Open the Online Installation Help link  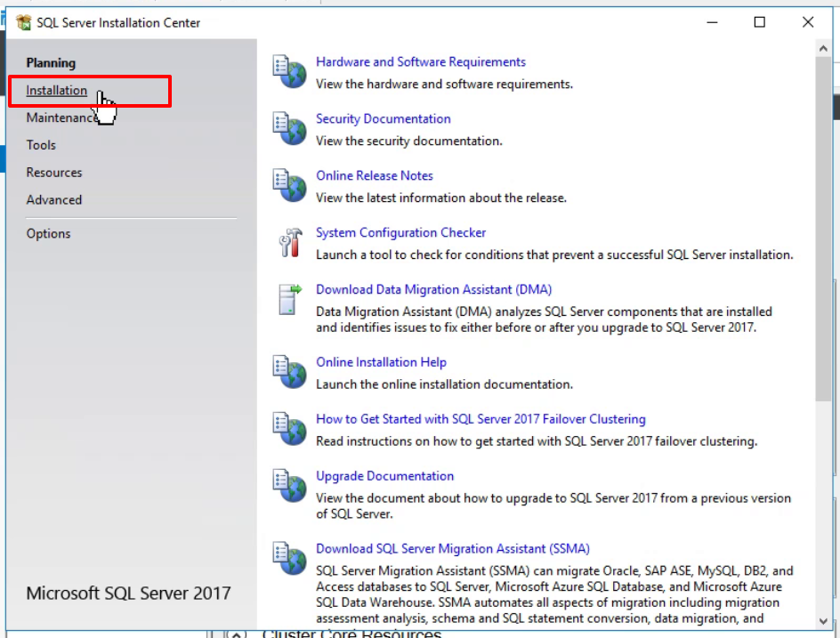tap(381, 362)
